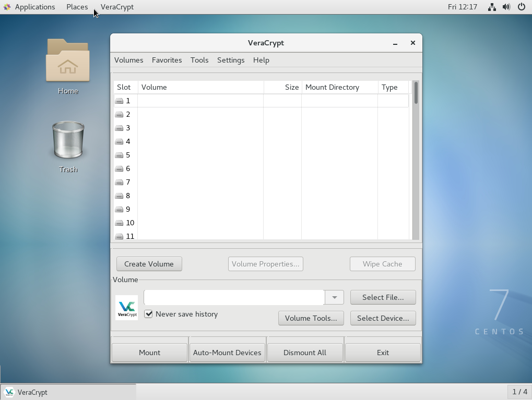Open the Applications menu in top panel

click(35, 7)
